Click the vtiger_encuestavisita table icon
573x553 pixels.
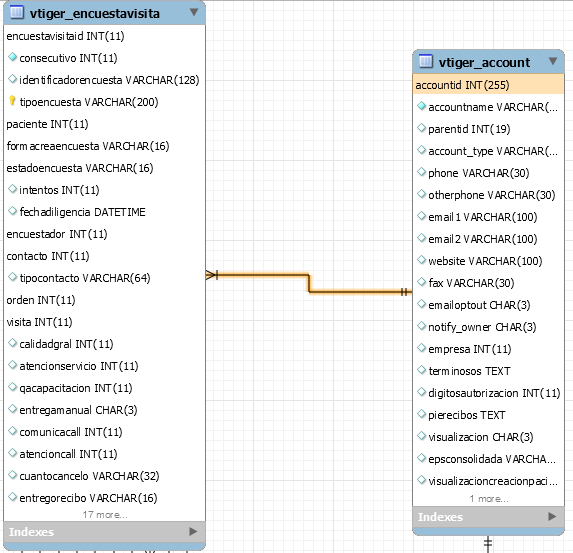point(17,12)
